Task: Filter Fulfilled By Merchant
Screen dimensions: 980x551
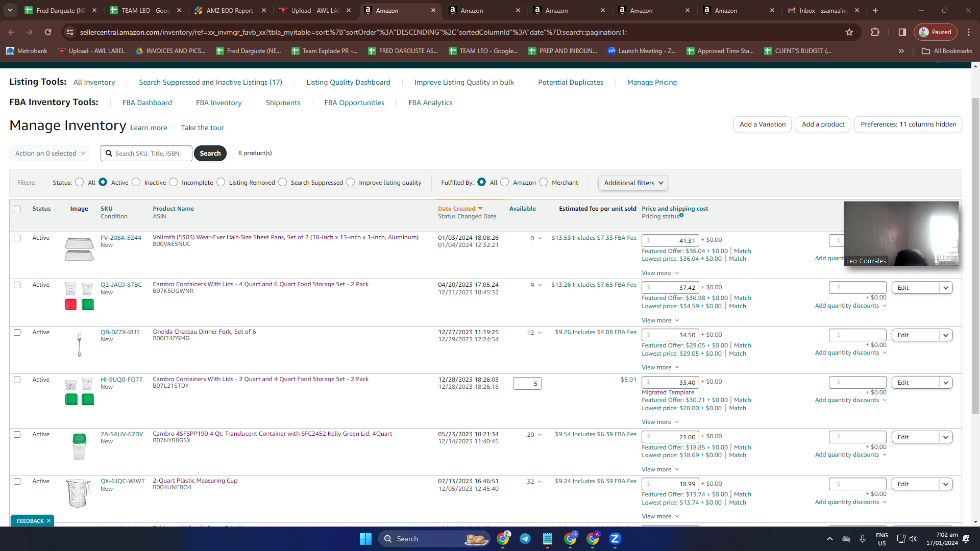Action: coord(543,182)
